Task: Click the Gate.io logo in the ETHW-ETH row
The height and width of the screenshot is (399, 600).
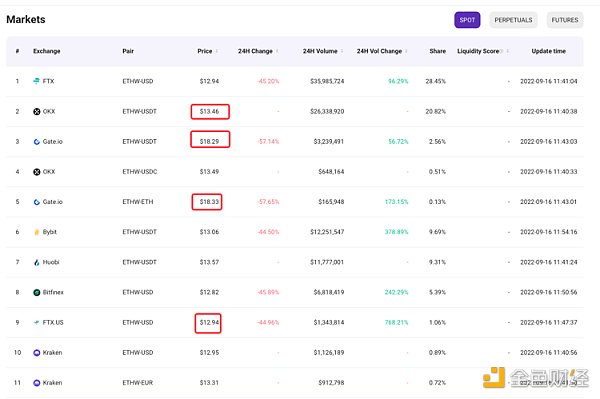Action: (x=37, y=202)
